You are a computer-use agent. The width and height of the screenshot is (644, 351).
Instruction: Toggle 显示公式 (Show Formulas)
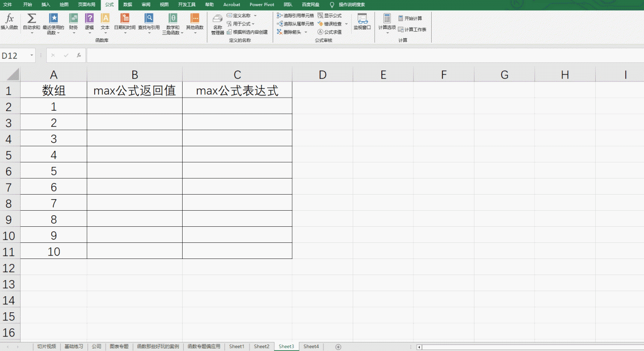pyautogui.click(x=330, y=16)
